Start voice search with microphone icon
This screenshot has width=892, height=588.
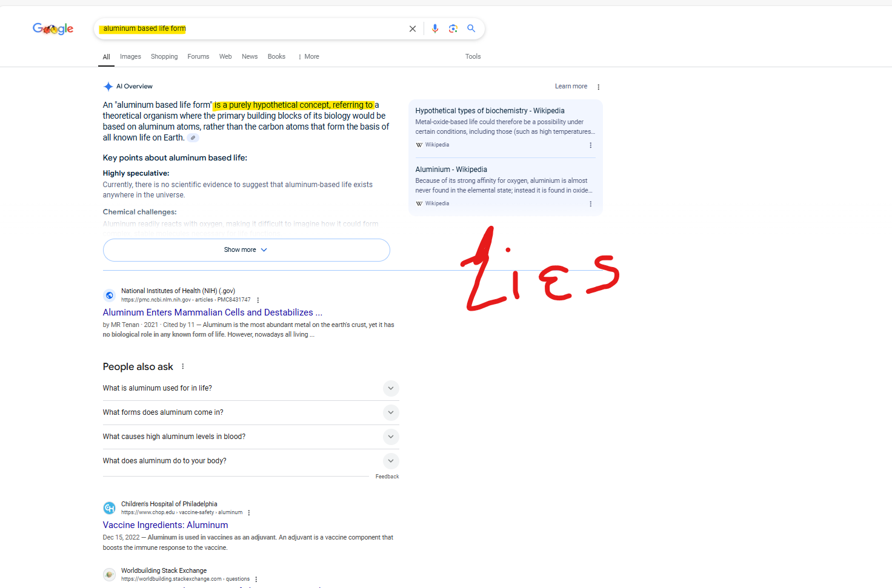pos(435,28)
